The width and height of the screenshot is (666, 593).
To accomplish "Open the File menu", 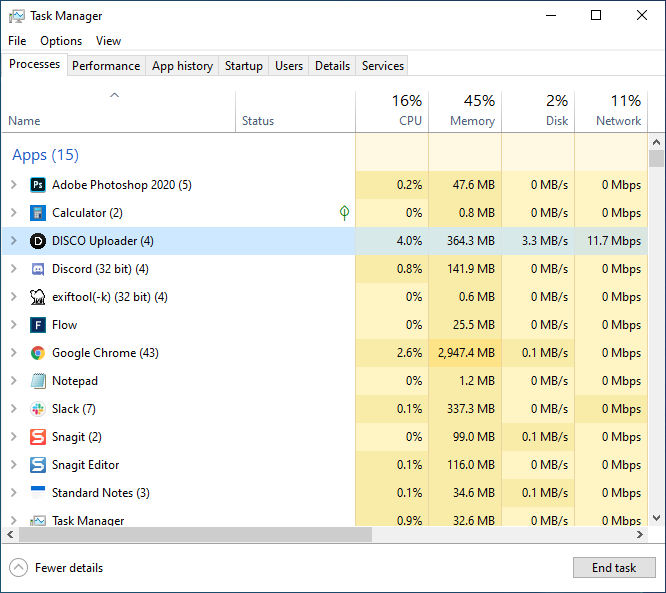I will tap(17, 41).
